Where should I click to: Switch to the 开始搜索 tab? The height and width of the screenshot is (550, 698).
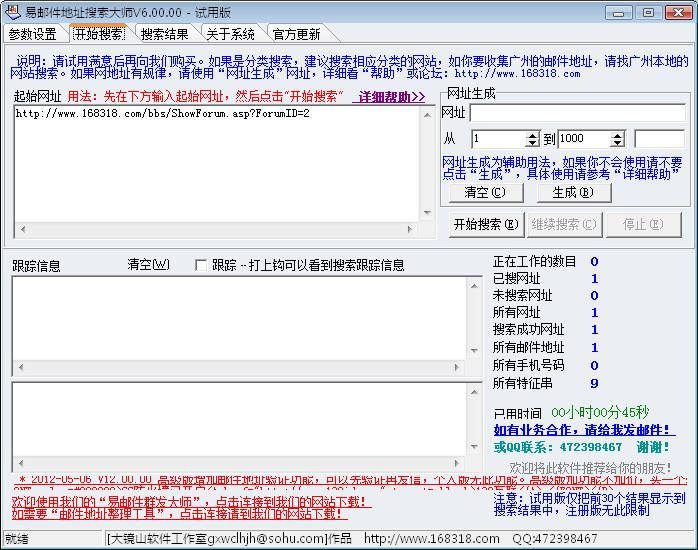click(x=98, y=34)
